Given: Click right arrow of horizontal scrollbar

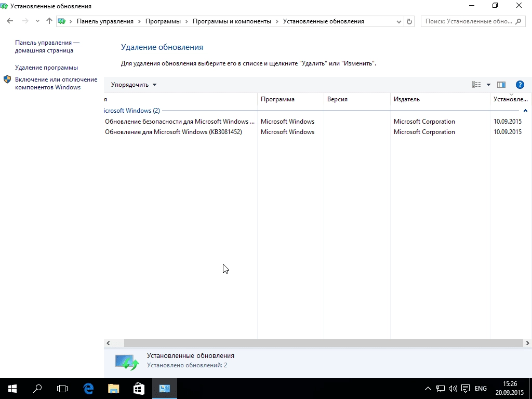Looking at the screenshot, I should tap(528, 343).
